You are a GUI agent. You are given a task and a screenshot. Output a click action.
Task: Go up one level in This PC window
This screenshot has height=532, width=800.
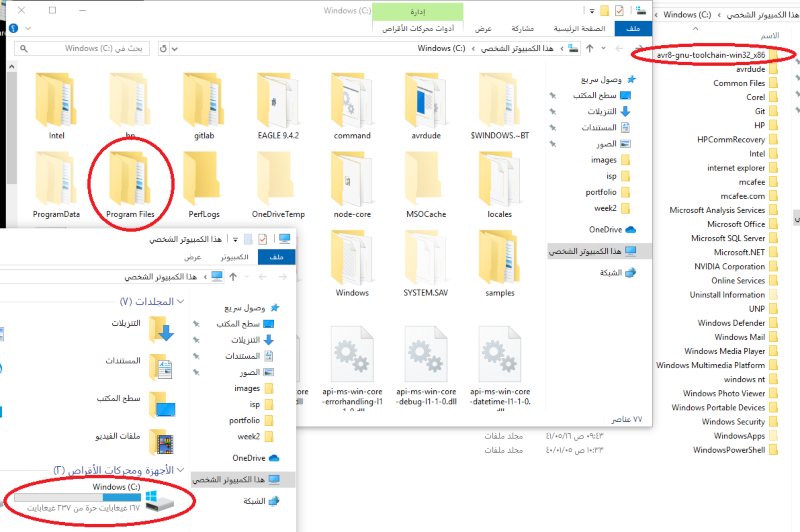233,276
